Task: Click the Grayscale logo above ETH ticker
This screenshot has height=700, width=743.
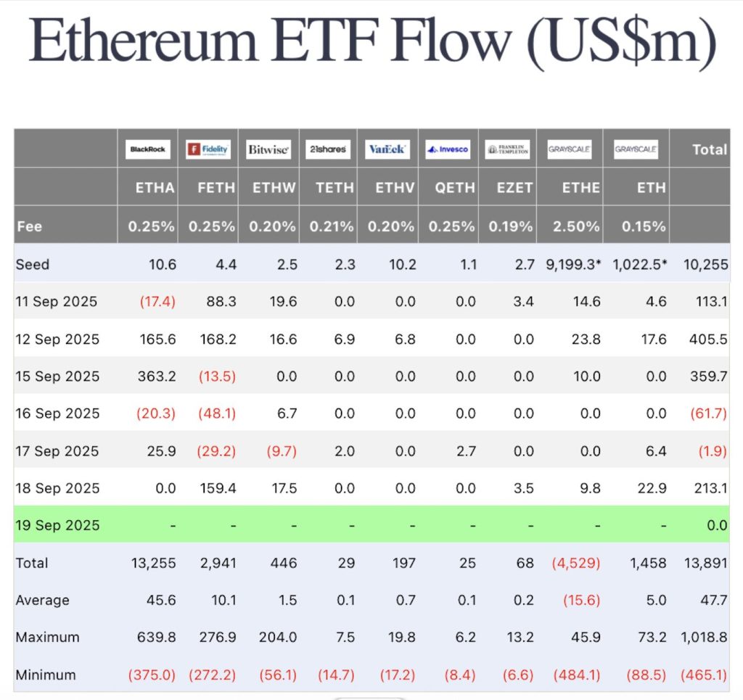Action: 636,149
